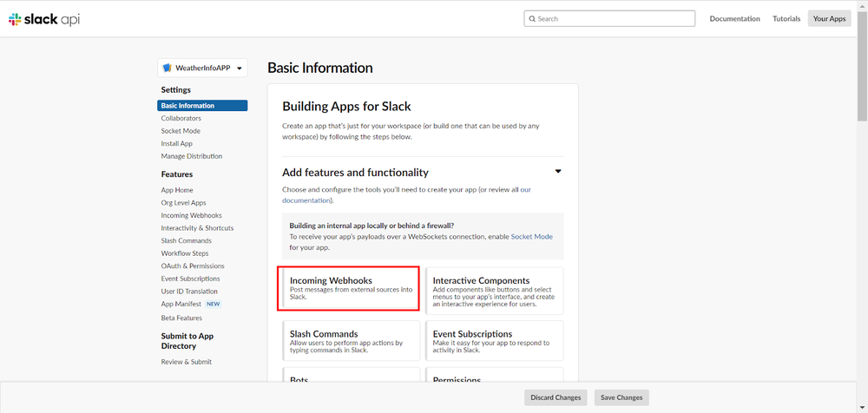Click the Save Changes button

(x=621, y=397)
